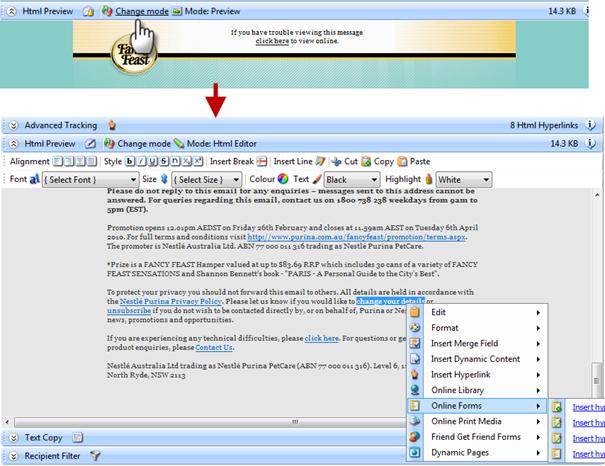Click Change mode link in Preview mode panel

coord(142,11)
